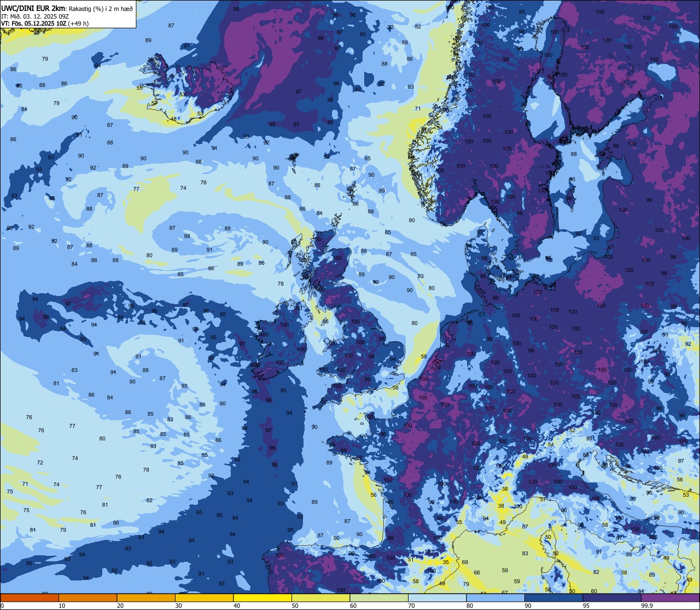
Task: Click the legend scale label "99.9"
Action: click(x=647, y=606)
